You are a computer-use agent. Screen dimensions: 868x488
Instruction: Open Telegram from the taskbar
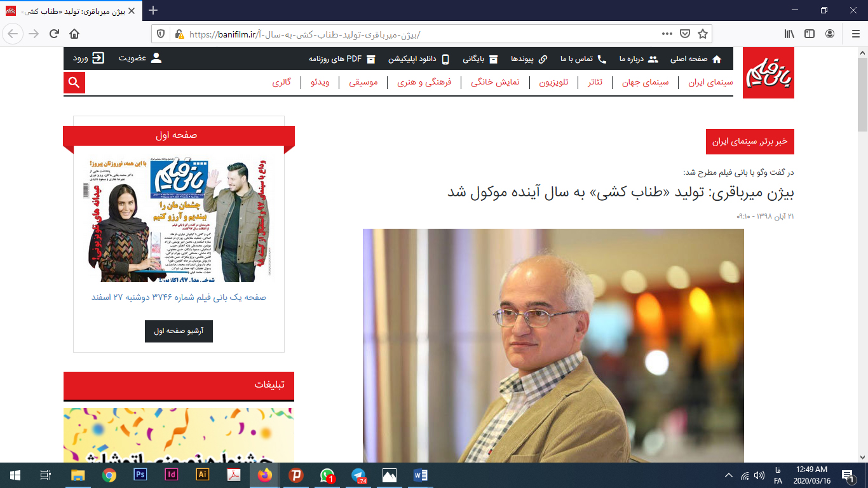[360, 475]
